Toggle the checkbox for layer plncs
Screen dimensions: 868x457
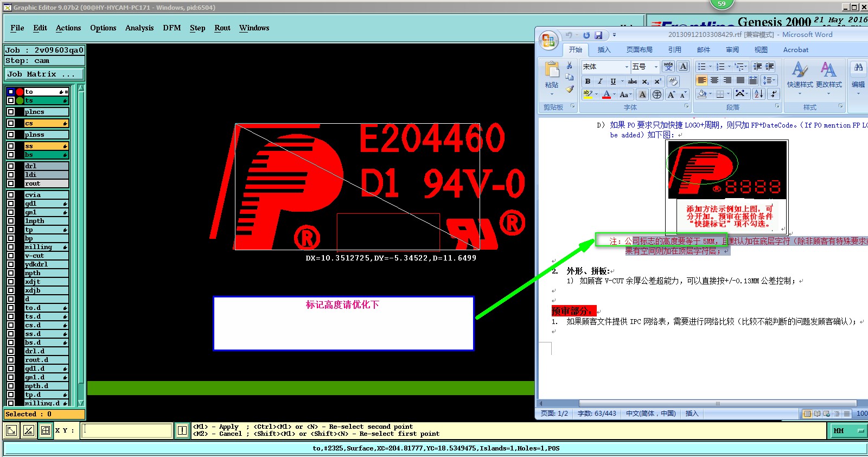pos(11,112)
